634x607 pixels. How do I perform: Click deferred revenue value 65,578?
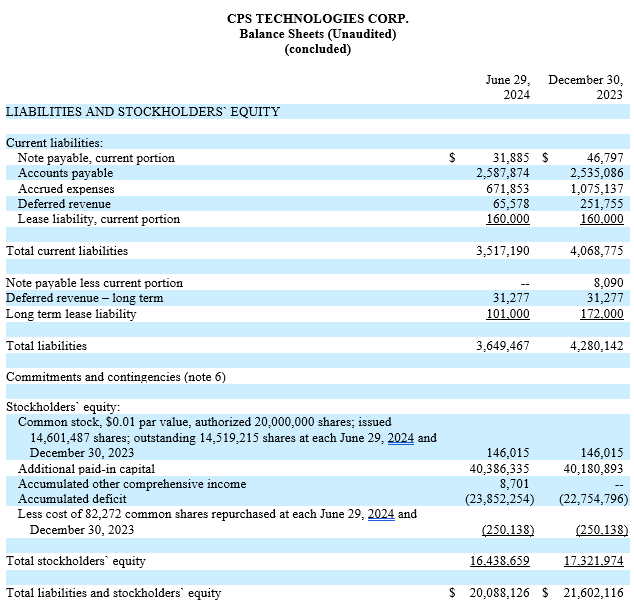click(x=511, y=204)
